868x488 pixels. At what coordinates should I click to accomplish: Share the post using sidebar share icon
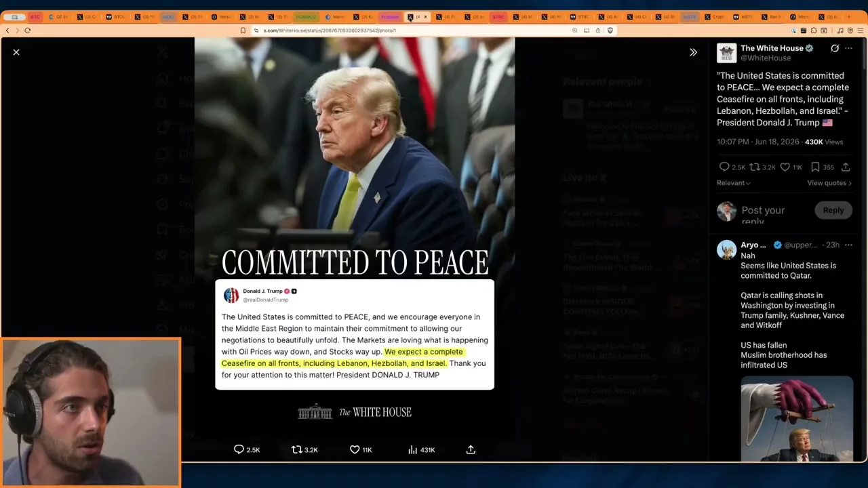846,167
